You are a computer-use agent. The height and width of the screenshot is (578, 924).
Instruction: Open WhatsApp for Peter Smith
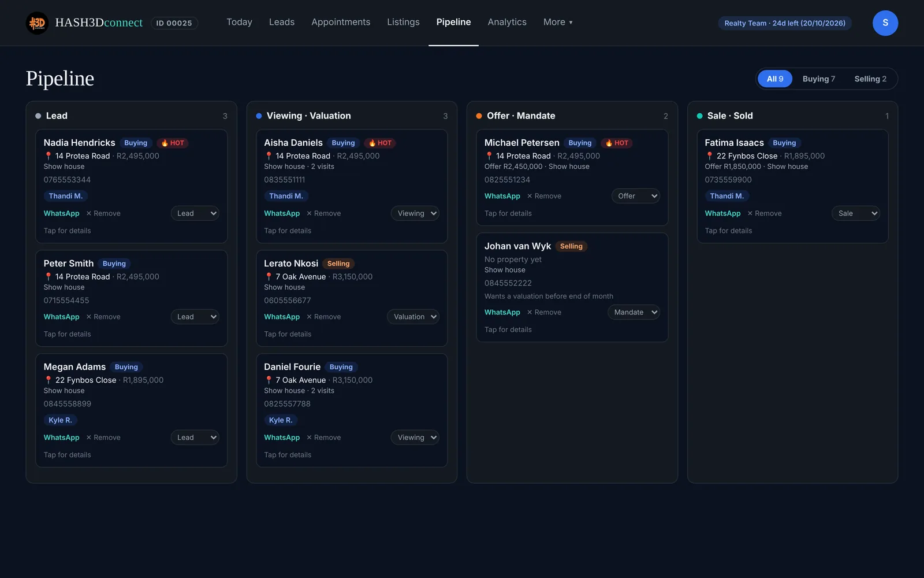62,317
